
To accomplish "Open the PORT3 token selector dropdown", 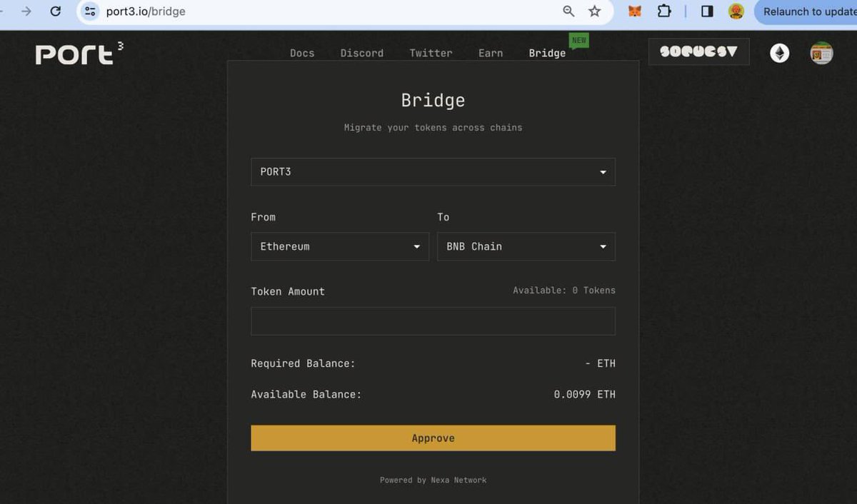I will 433,171.
